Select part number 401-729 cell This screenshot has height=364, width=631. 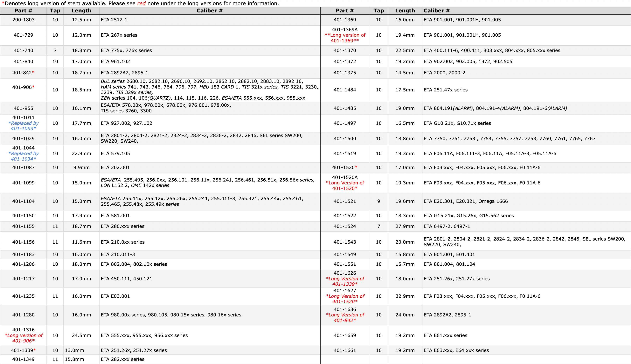(x=24, y=35)
